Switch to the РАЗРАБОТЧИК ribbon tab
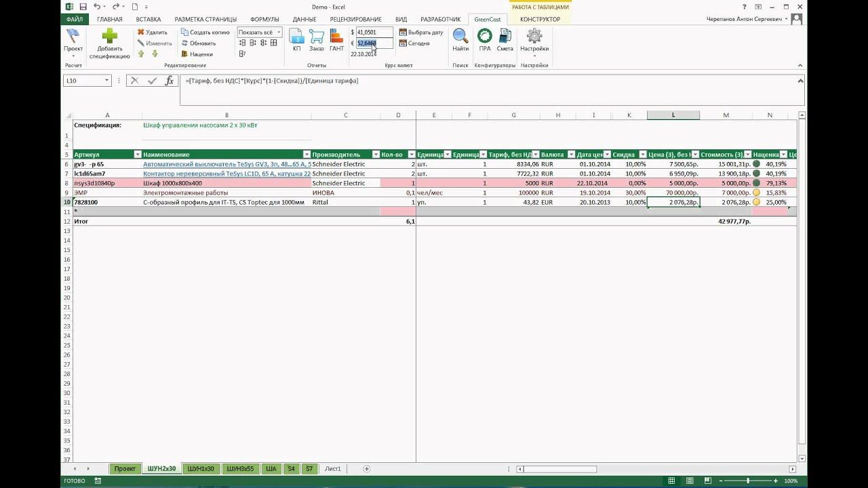Image resolution: width=868 pixels, height=488 pixels. (x=440, y=20)
